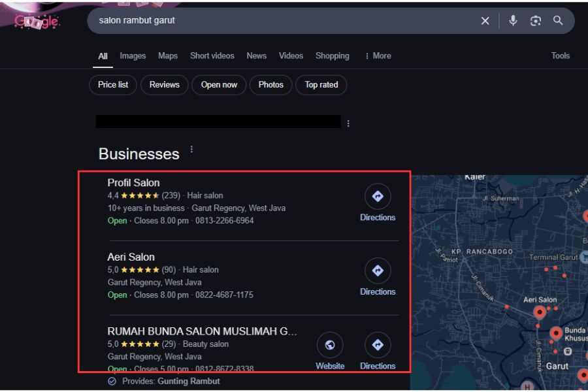This screenshot has height=392, width=588.
Task: Expand the More search categories menu
Action: tap(378, 56)
